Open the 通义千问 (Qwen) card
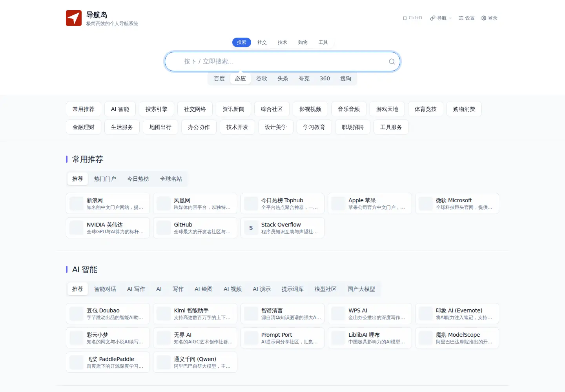Viewport: 565px width, 392px height. (195, 362)
